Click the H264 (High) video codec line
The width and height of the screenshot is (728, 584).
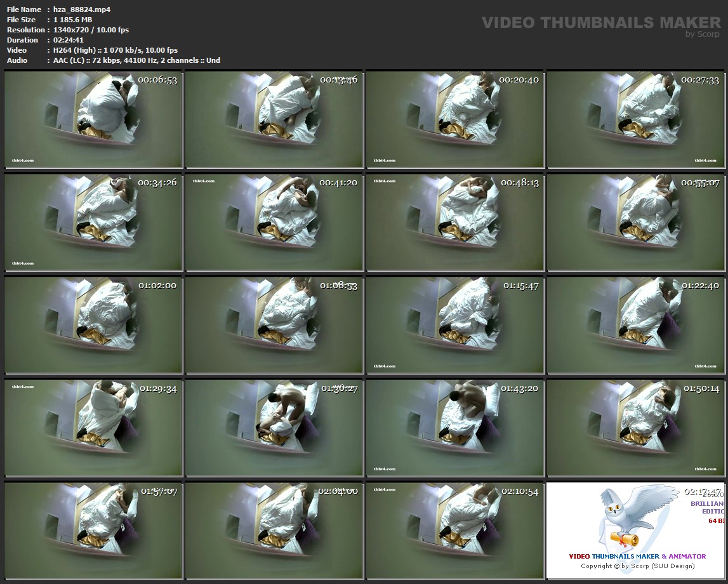(115, 50)
